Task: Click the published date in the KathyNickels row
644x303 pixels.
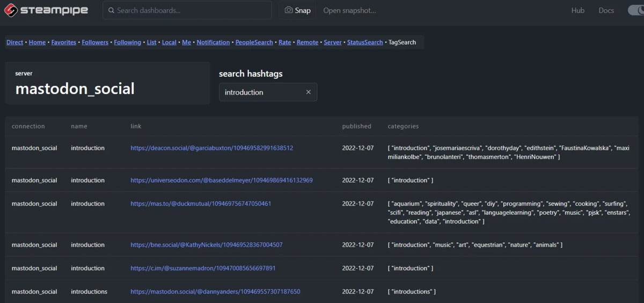Action: pos(358,244)
